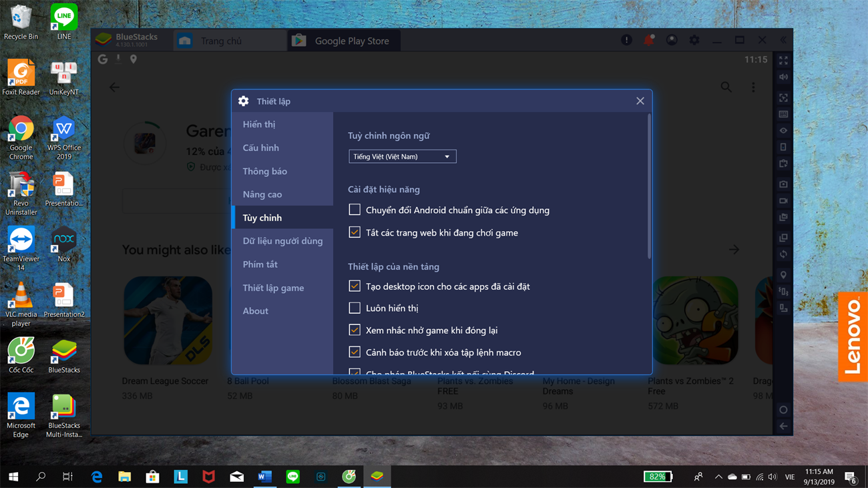
Task: Enable 'Luôn hiển thị' checkbox
Action: tap(355, 308)
